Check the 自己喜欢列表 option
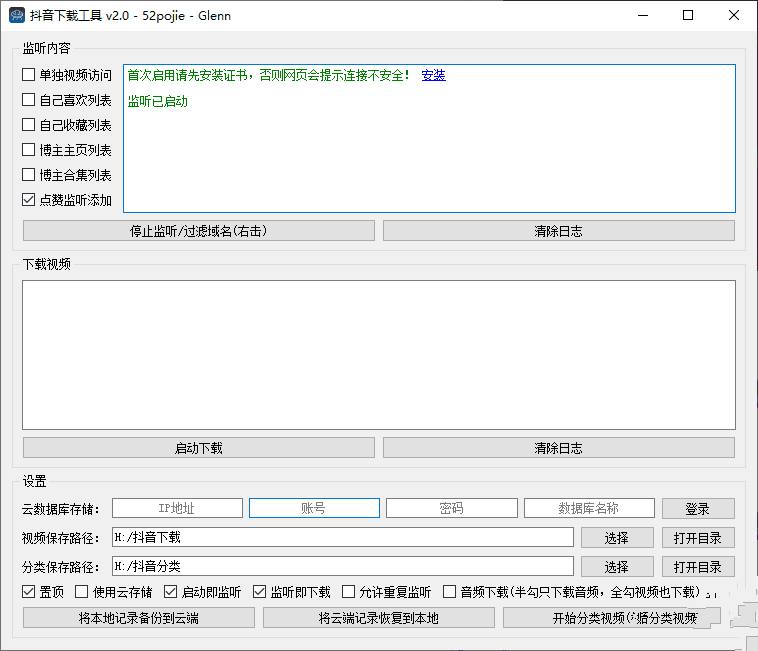This screenshot has width=758, height=651. (29, 100)
